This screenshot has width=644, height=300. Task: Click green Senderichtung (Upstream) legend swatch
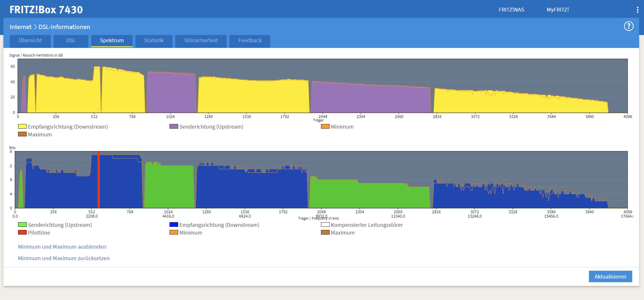coord(22,224)
